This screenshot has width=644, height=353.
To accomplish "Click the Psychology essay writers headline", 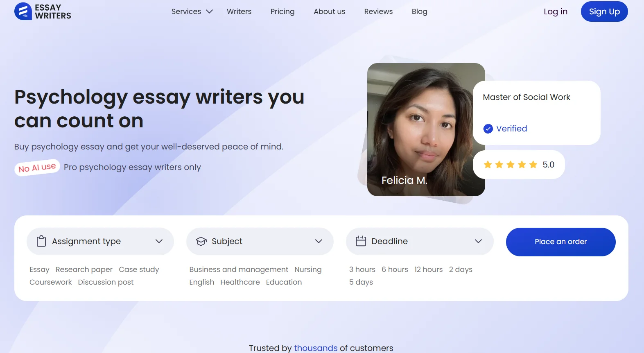I will [159, 109].
